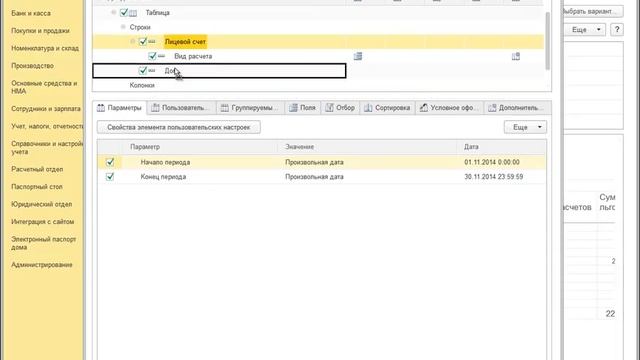Open the Номенклатура и склад section
Screen dimensions: 640x360
click(x=45, y=48)
